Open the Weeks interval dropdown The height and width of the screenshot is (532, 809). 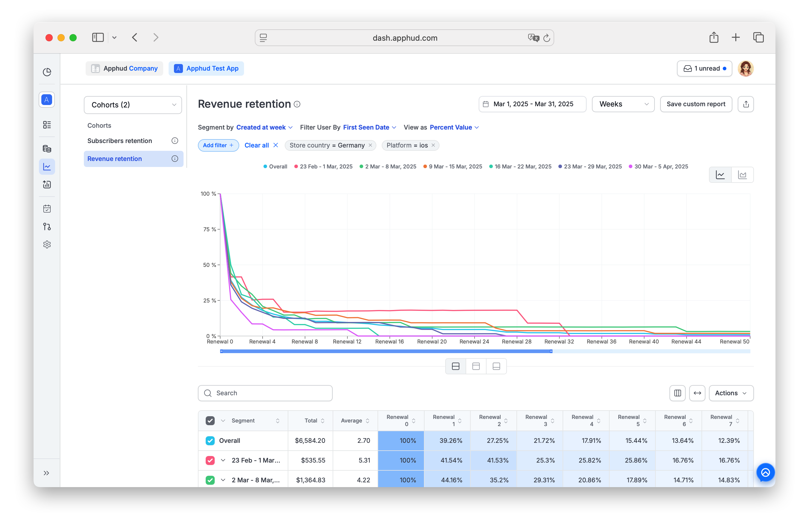623,104
